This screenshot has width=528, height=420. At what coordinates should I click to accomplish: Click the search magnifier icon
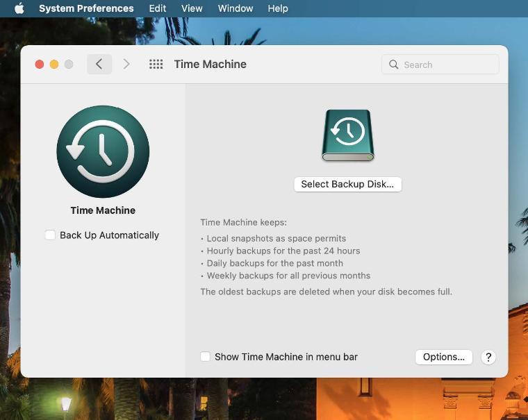click(x=394, y=65)
